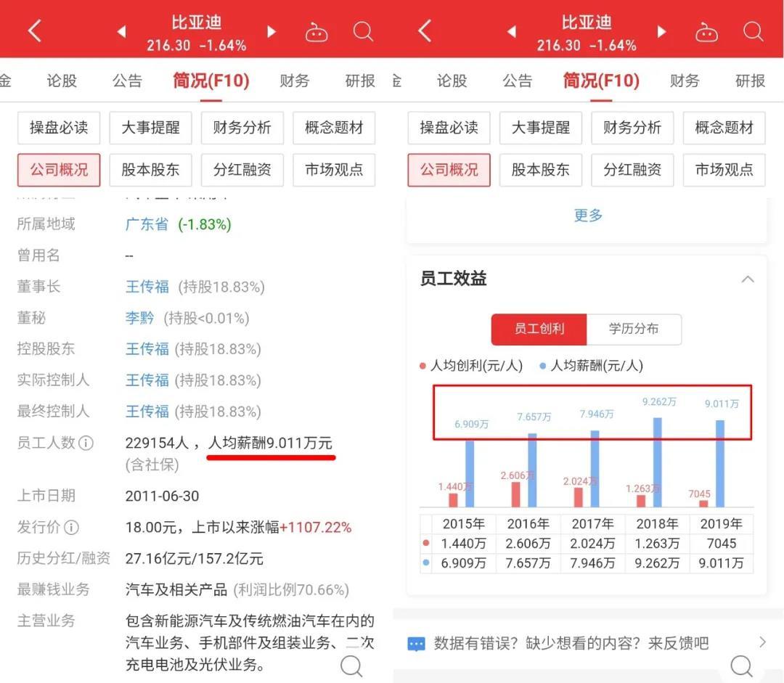Tap the 2019年 blue salary bar
The width and height of the screenshot is (784, 683).
[x=720, y=464]
